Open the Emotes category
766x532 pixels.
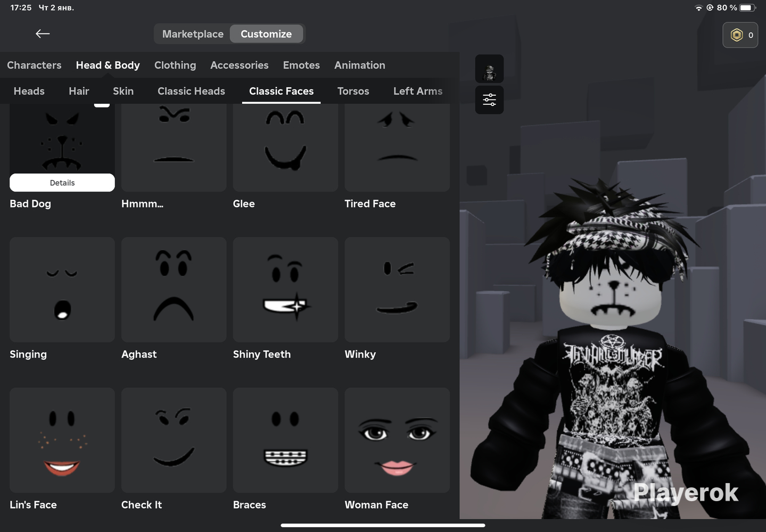point(301,65)
